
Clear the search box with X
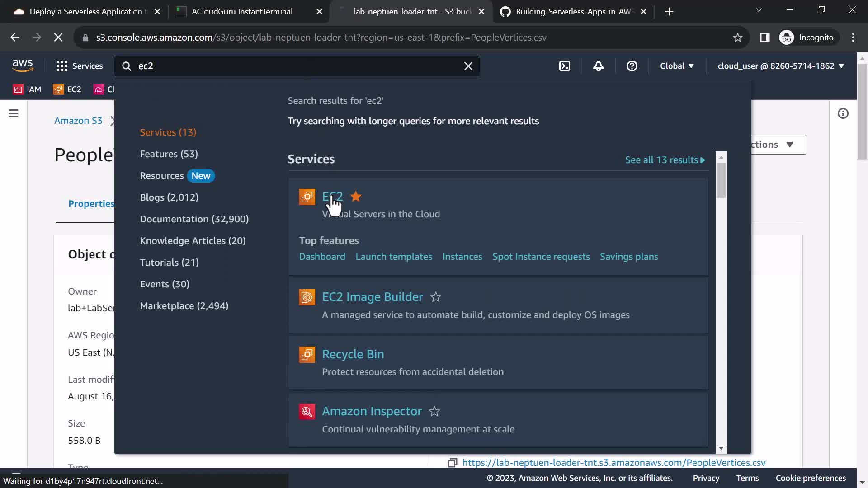tap(468, 66)
